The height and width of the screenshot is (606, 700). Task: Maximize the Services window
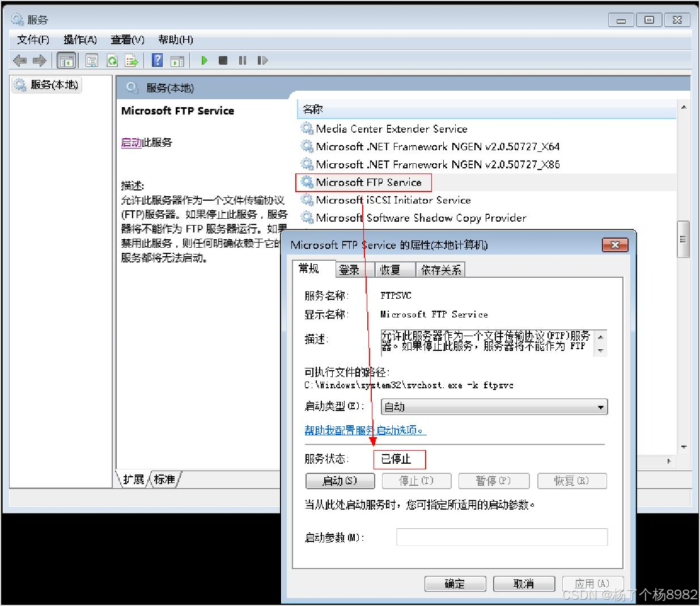click(x=649, y=20)
